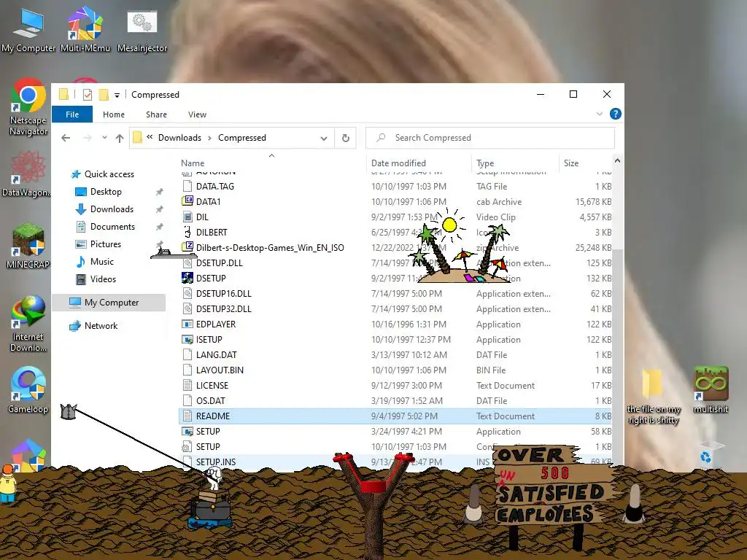Select Quick access in the navigation pane
This screenshot has width=747, height=560.
pyautogui.click(x=109, y=174)
